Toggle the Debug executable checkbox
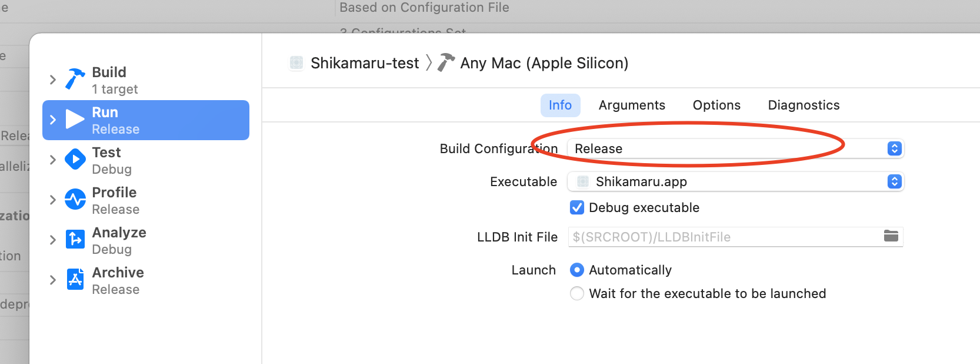The image size is (980, 364). point(577,207)
